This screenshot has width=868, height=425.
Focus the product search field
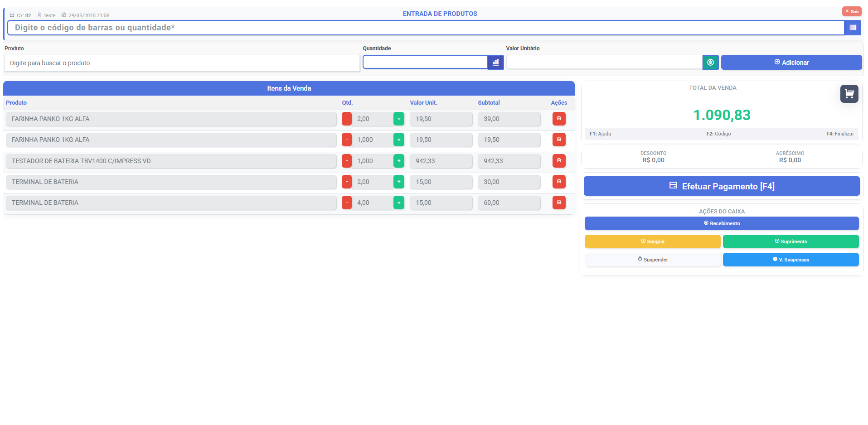[x=182, y=63]
